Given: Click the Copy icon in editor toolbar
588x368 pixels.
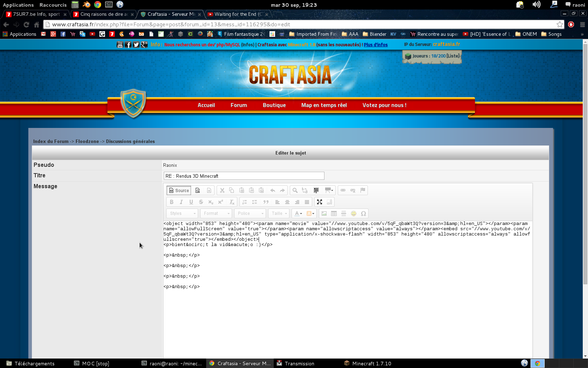Looking at the screenshot, I should point(232,190).
